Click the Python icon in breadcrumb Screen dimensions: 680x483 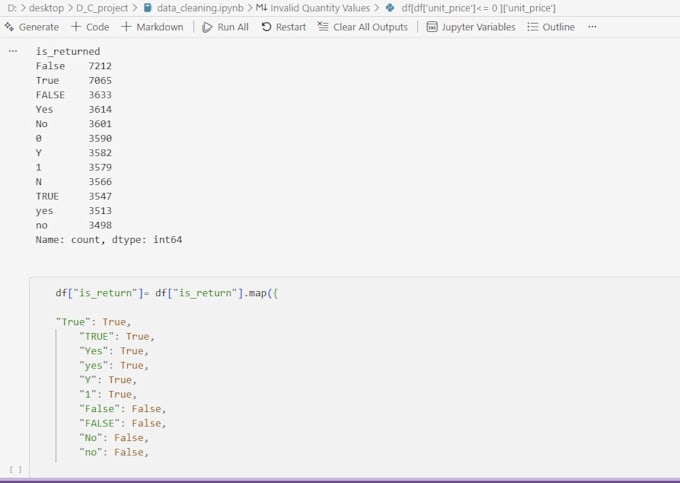coord(390,8)
